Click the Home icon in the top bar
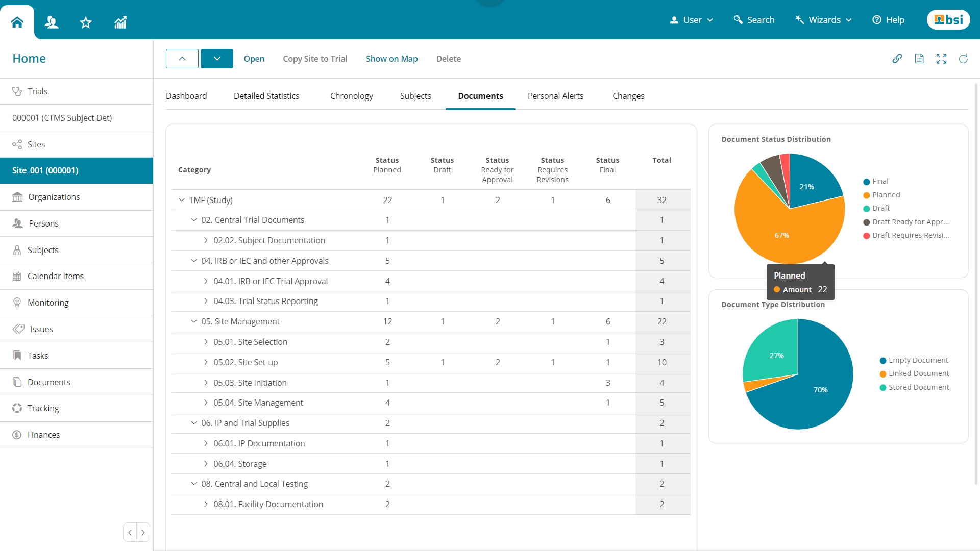980x551 pixels. tap(16, 21)
